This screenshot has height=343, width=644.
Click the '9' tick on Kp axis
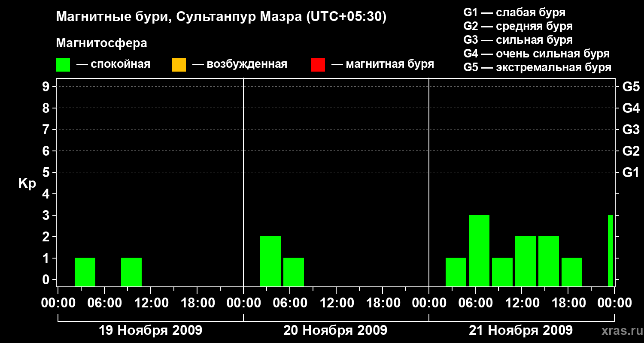click(47, 87)
